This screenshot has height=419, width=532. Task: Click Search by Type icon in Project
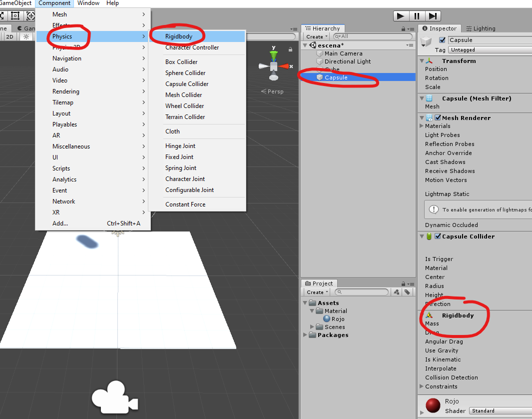[x=397, y=292]
